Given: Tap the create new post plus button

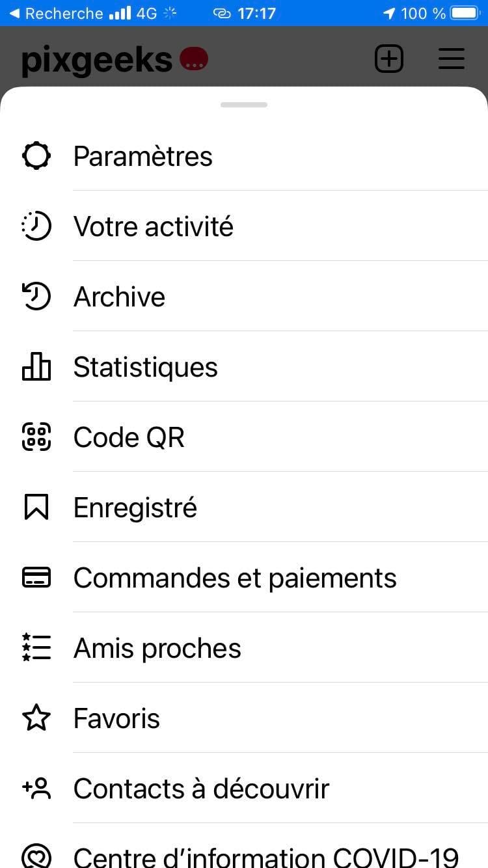Looking at the screenshot, I should [389, 59].
